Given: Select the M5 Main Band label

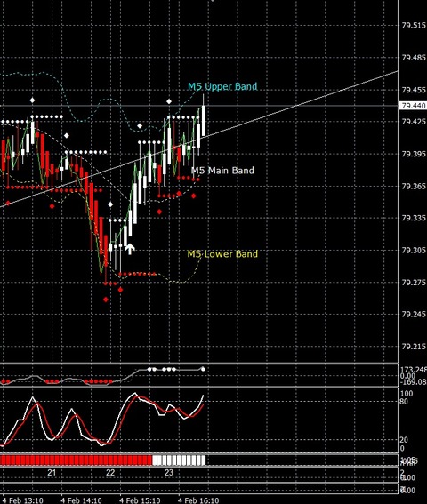Looking at the screenshot, I should pos(222,171).
